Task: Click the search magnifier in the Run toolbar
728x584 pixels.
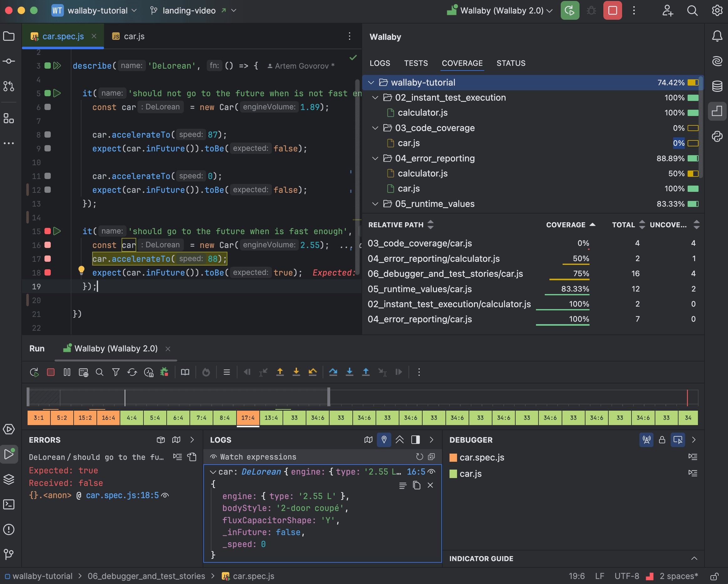Action: [x=99, y=372]
